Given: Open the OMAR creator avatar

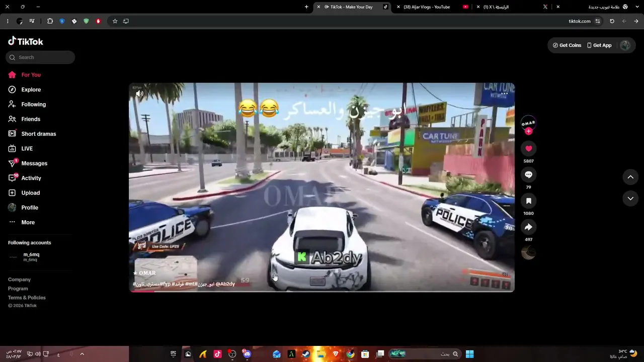Looking at the screenshot, I should [528, 123].
